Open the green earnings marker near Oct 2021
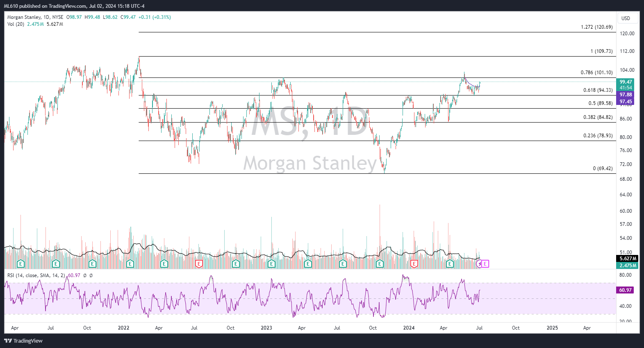 pos(92,264)
